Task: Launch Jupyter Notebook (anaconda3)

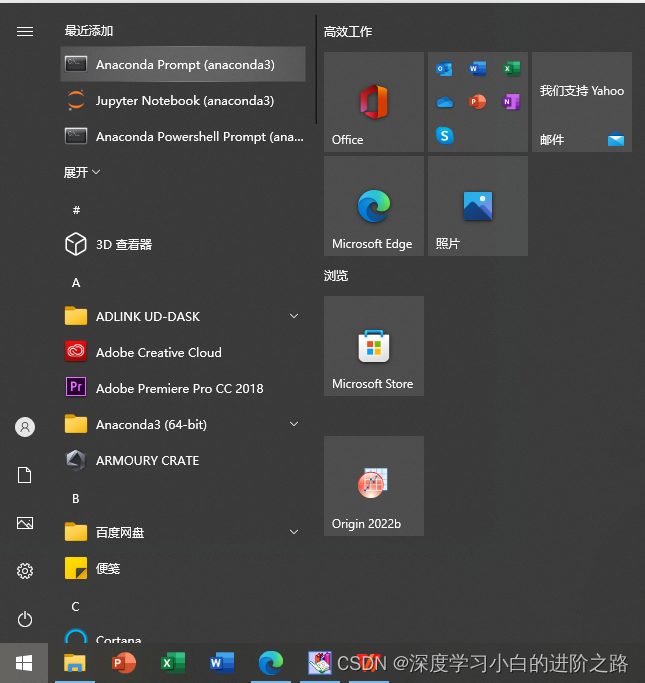Action: point(183,101)
